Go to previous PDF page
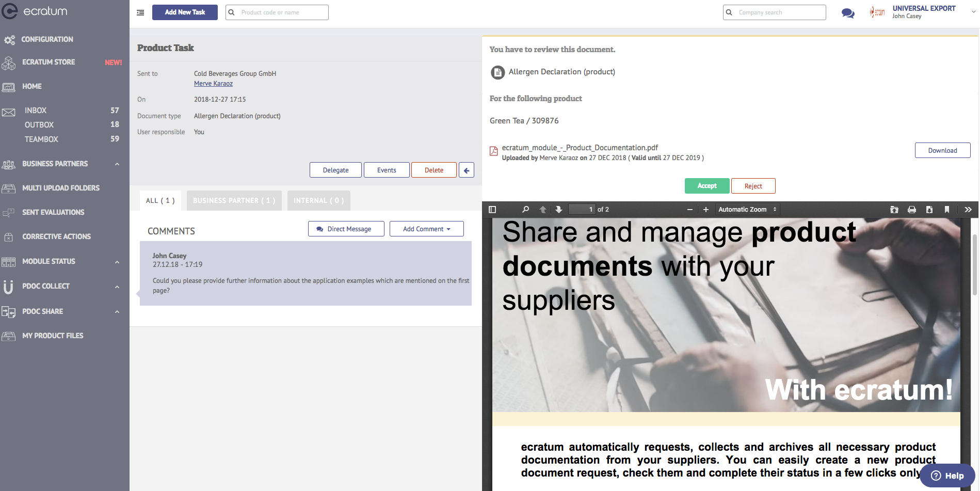This screenshot has height=491, width=980. click(543, 210)
